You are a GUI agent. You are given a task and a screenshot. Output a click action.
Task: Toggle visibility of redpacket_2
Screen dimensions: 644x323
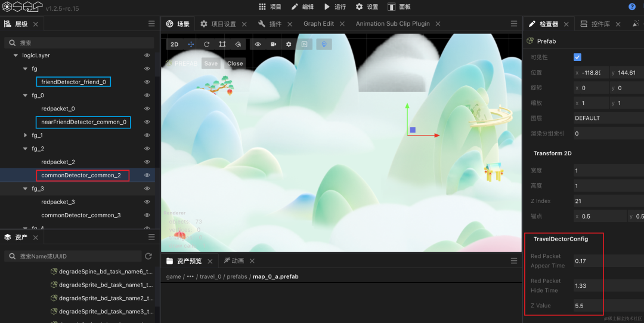pos(147,162)
